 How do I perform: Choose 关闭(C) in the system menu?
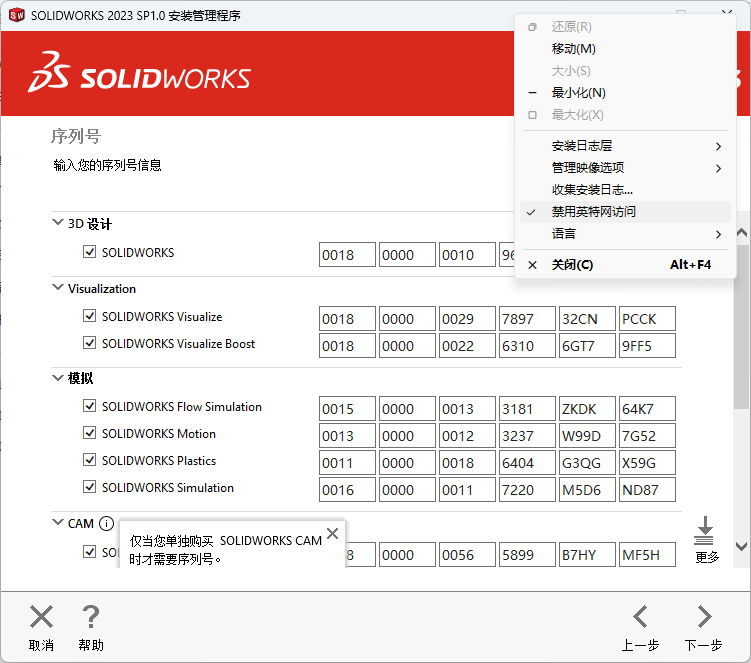point(625,265)
